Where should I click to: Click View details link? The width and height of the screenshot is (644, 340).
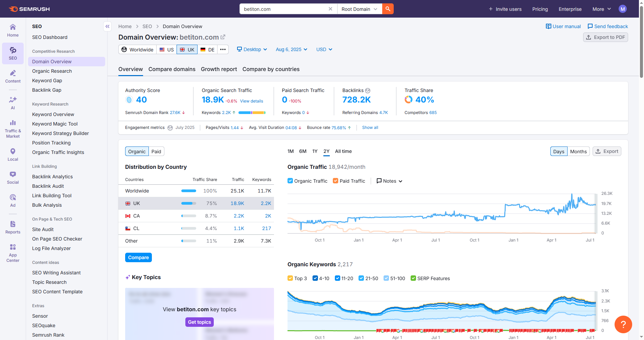(252, 101)
